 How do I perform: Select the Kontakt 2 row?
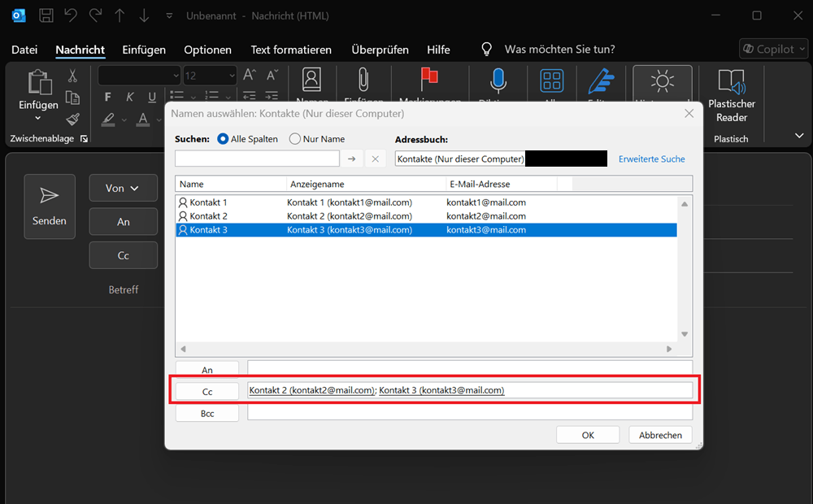[x=426, y=216]
